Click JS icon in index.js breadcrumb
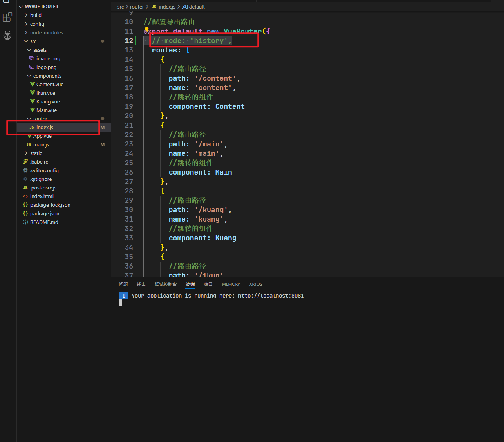Image resolution: width=504 pixels, height=442 pixels. click(x=154, y=7)
